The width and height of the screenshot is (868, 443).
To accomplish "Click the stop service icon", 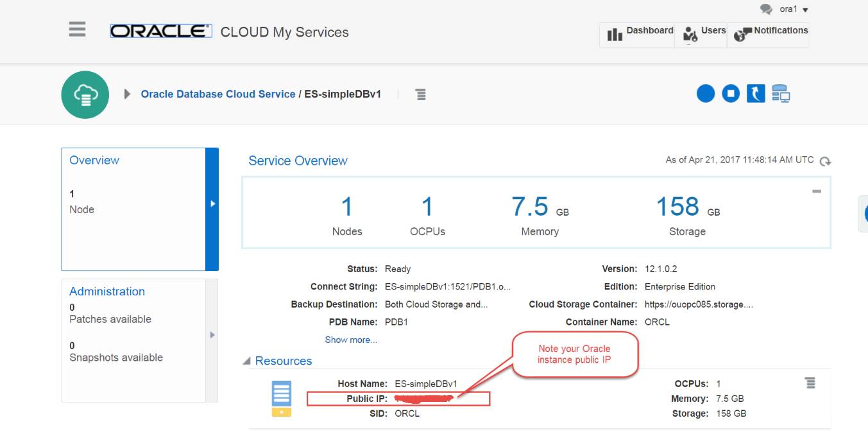I will (731, 94).
